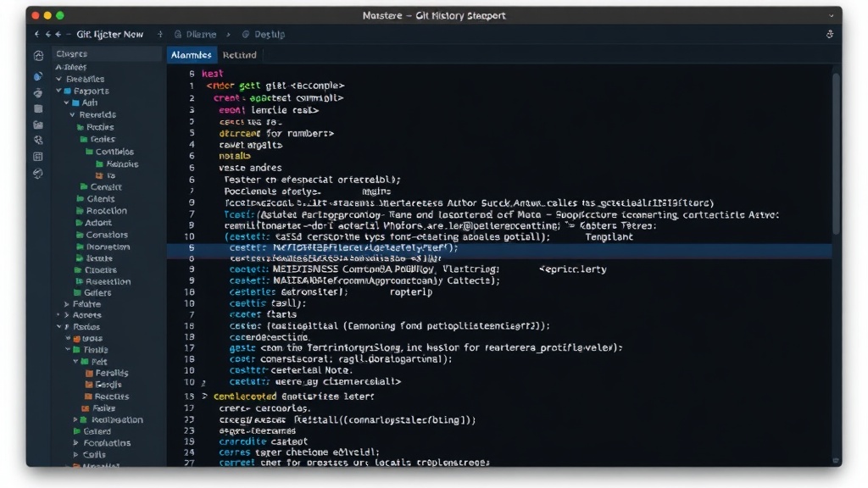Select the blue round icon in the activity bar
Screen dimensions: 868x488
(38, 76)
